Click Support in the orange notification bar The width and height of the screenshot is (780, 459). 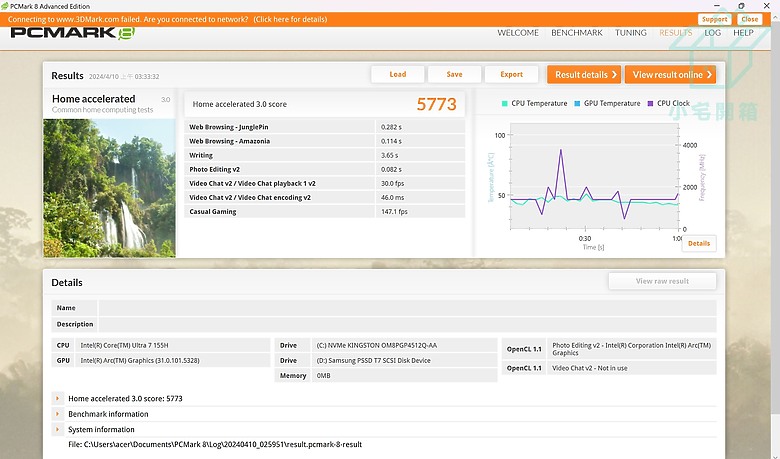pos(715,19)
